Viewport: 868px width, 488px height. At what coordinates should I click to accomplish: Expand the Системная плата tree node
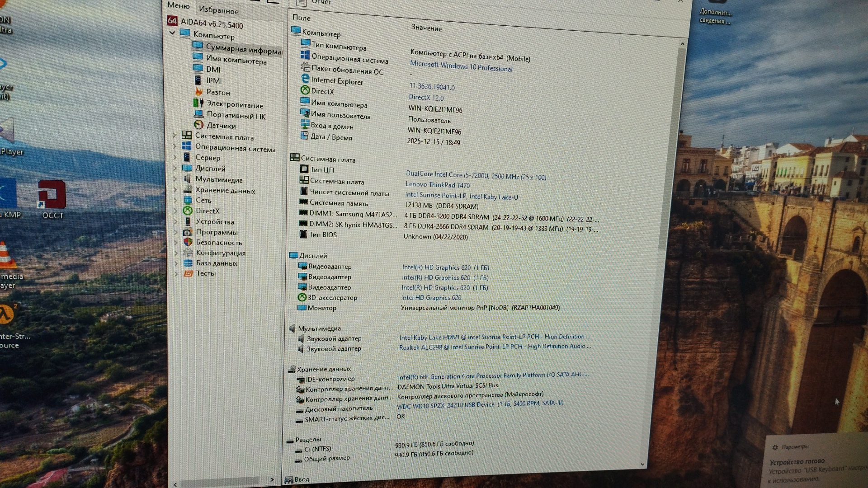[175, 135]
